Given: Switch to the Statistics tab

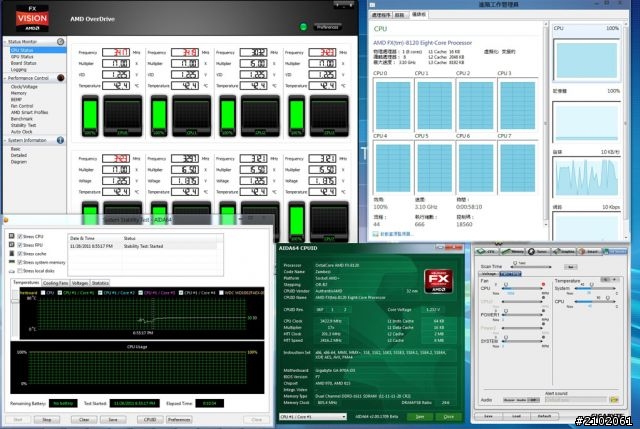Looking at the screenshot, I should click(100, 283).
